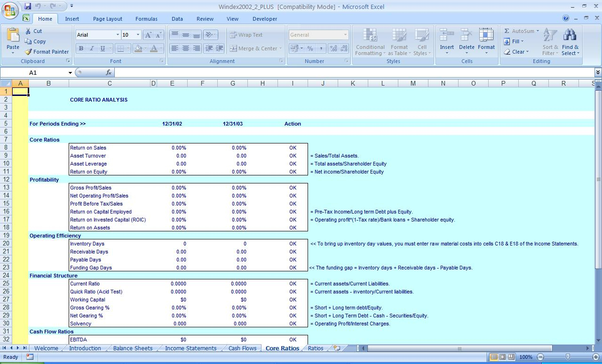Click the zoom slider in status bar

pyautogui.click(x=568, y=357)
